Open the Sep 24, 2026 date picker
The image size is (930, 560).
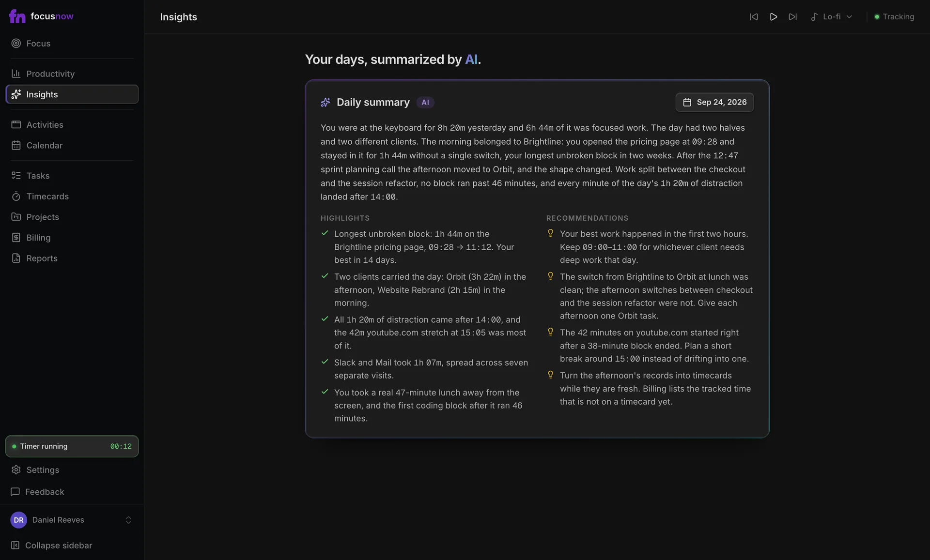pyautogui.click(x=714, y=102)
